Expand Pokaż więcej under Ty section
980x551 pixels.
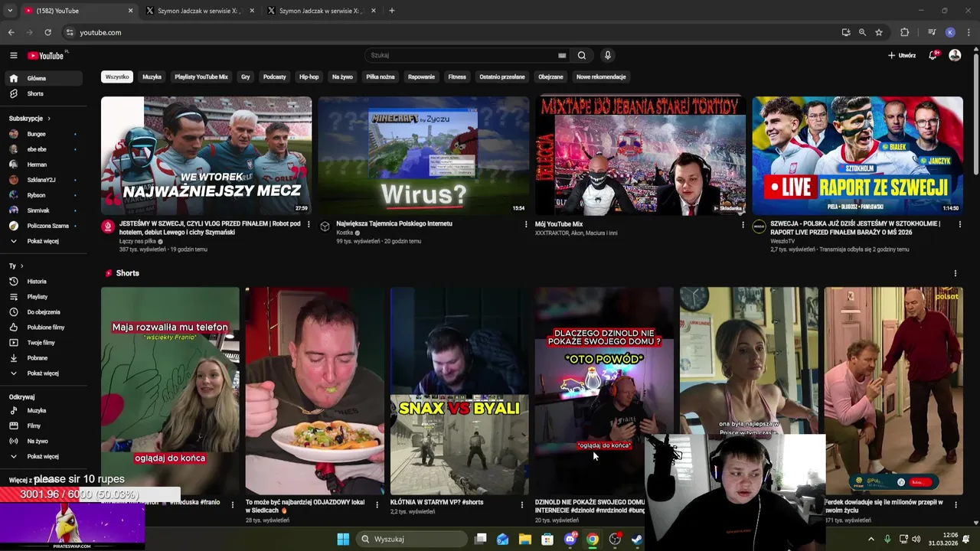[43, 373]
